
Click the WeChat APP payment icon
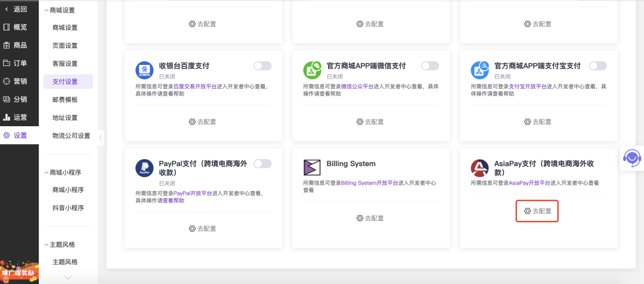[312, 70]
